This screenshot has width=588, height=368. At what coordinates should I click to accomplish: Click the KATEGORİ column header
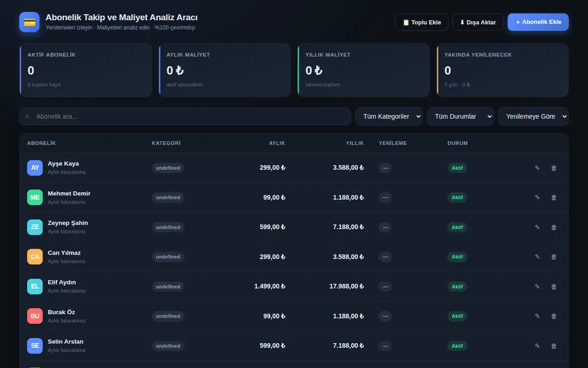click(166, 143)
